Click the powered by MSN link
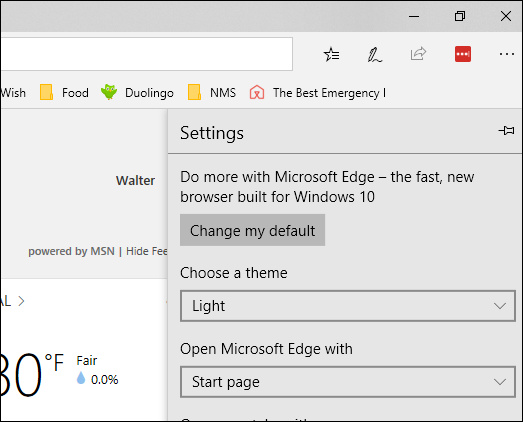This screenshot has height=422, width=523. click(71, 251)
